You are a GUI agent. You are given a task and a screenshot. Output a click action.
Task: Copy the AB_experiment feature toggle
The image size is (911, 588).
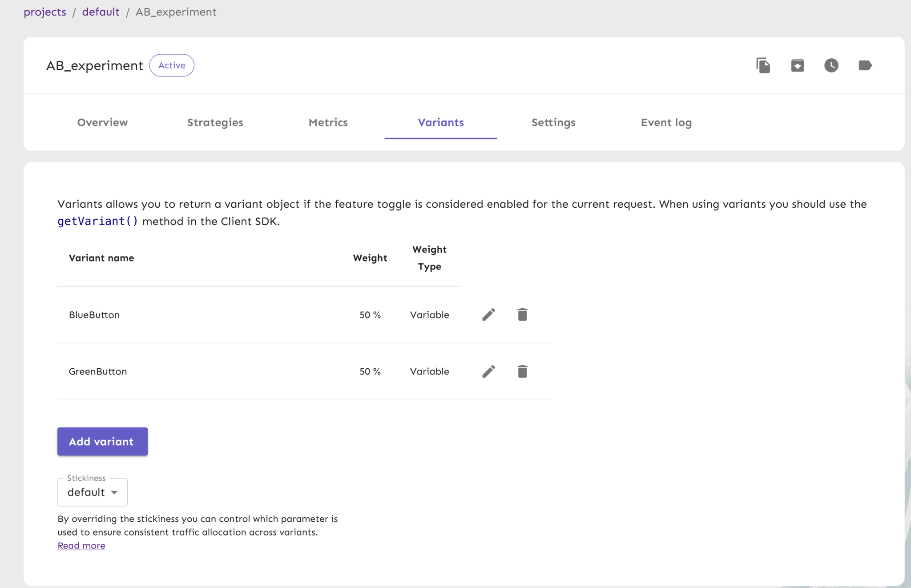[x=763, y=65]
